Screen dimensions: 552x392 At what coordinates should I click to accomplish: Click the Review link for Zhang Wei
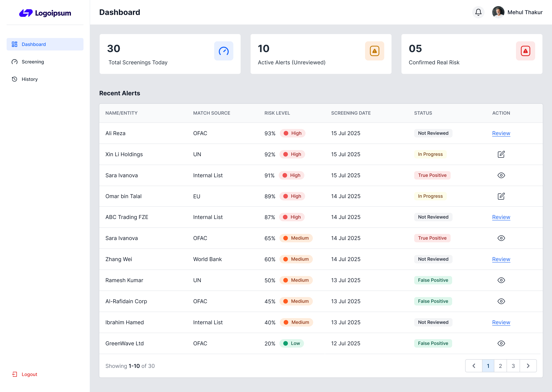[501, 259]
